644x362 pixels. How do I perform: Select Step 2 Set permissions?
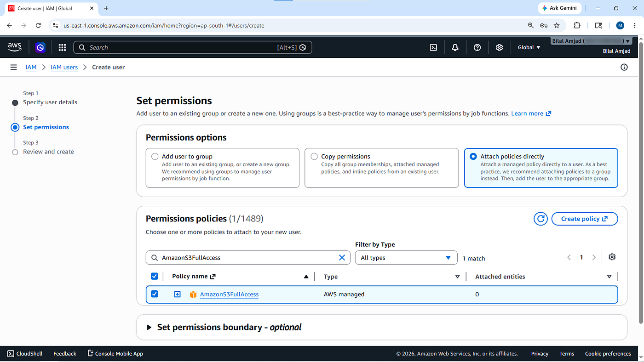pos(46,127)
